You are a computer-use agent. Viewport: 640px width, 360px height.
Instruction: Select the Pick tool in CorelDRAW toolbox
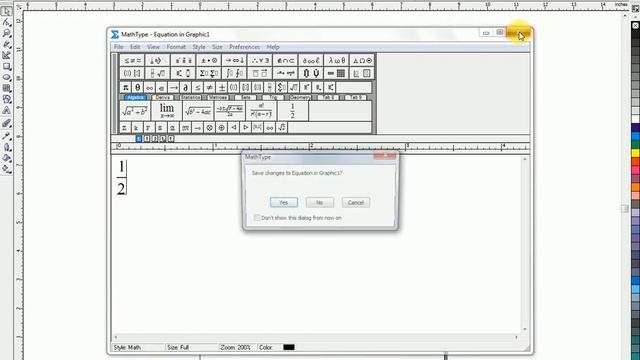click(x=6, y=11)
